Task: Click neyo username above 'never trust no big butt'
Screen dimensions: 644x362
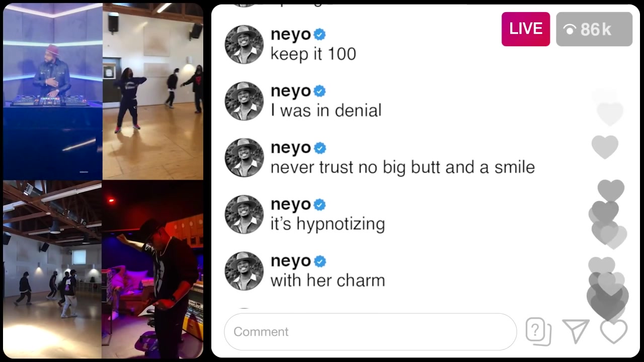Action: coord(291,148)
